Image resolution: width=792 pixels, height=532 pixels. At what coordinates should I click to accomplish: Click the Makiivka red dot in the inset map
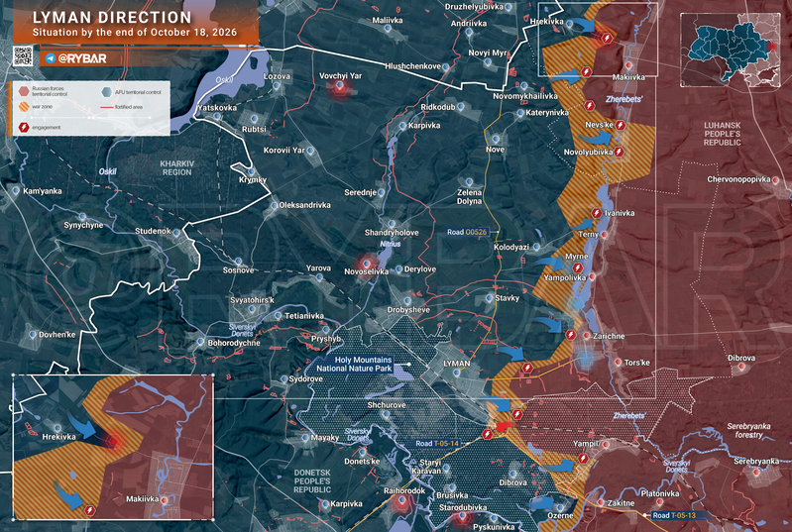point(164,500)
